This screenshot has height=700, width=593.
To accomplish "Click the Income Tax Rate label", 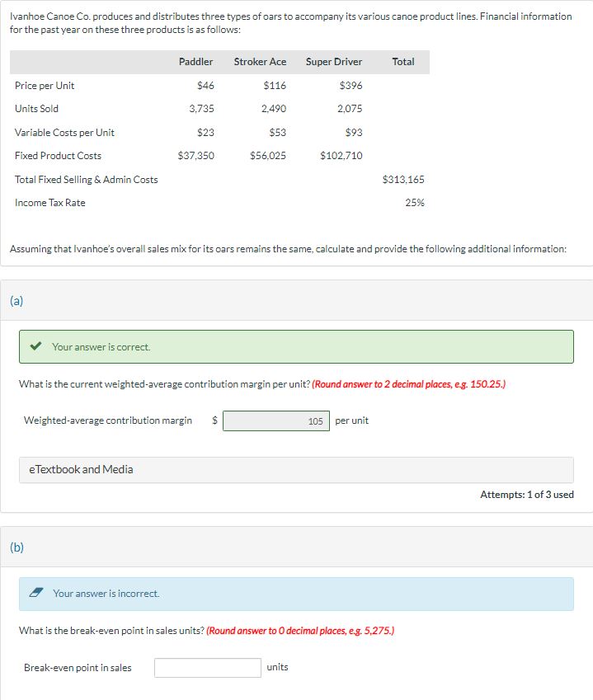I will click(x=50, y=202).
